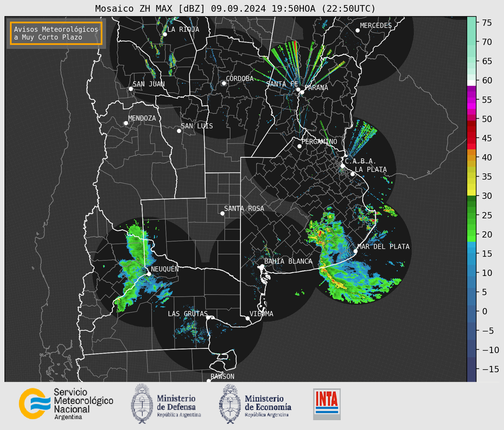
Task: Click the NEUQUÉN label text
Action: 165,269
